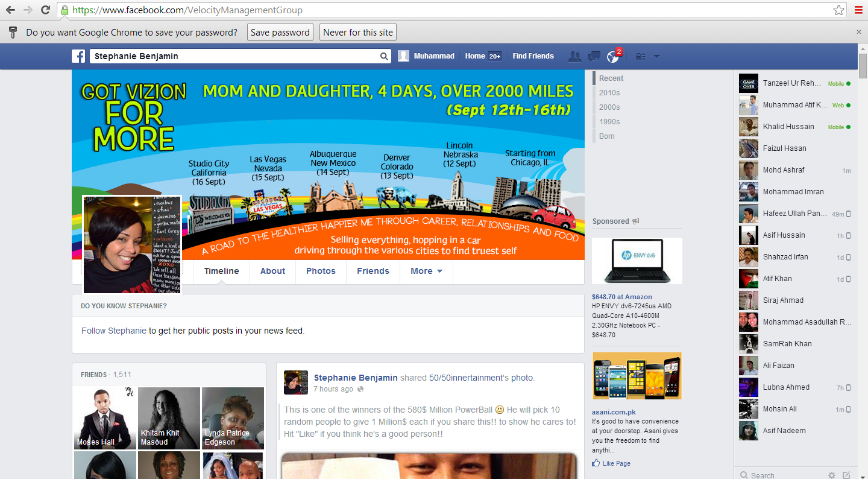Open the Friend Requests icon
The height and width of the screenshot is (479, 868).
574,56
